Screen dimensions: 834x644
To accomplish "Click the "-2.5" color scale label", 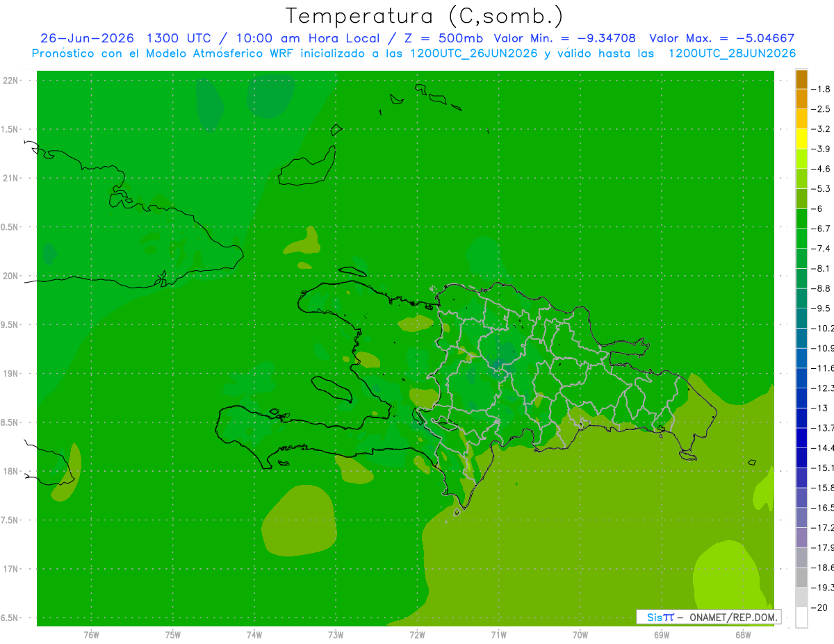I will point(822,109).
